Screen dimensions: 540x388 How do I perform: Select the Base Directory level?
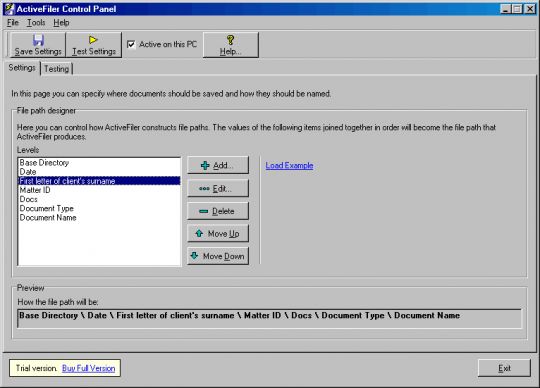(x=99, y=162)
